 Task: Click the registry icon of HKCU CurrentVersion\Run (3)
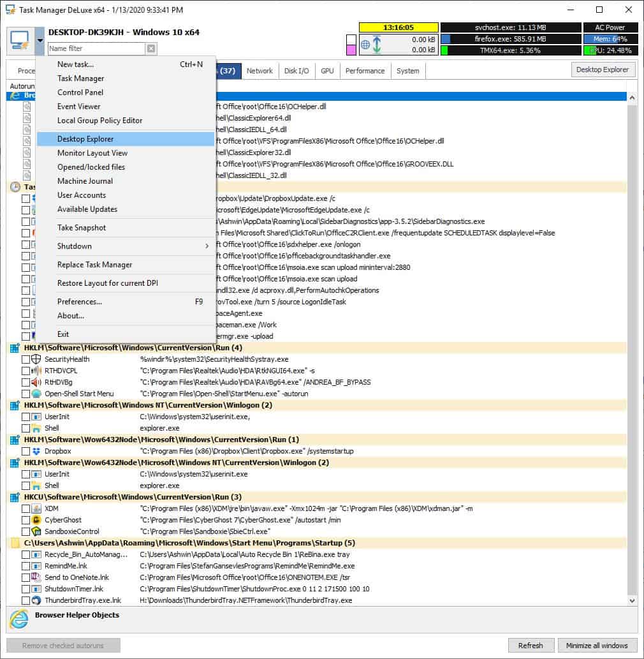15,497
